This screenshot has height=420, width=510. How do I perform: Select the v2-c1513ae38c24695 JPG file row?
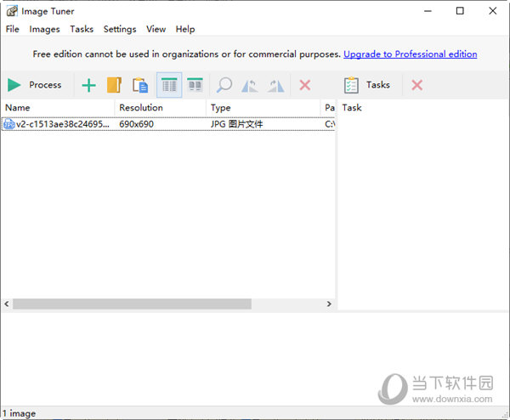(59, 124)
